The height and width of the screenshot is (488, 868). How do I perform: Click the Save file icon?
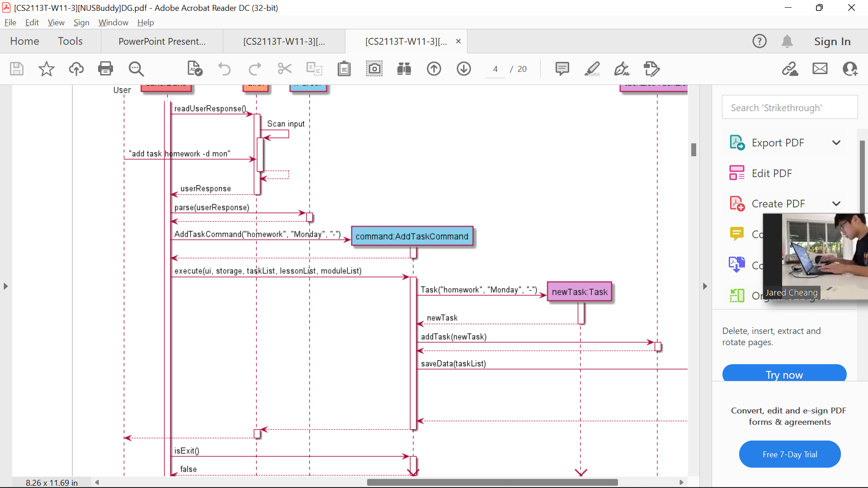click(17, 69)
